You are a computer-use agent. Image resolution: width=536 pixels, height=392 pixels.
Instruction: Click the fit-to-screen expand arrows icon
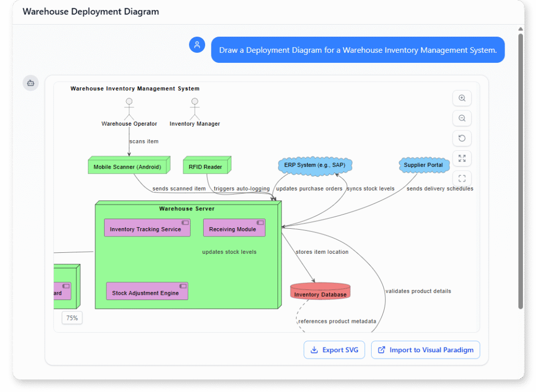(461, 158)
